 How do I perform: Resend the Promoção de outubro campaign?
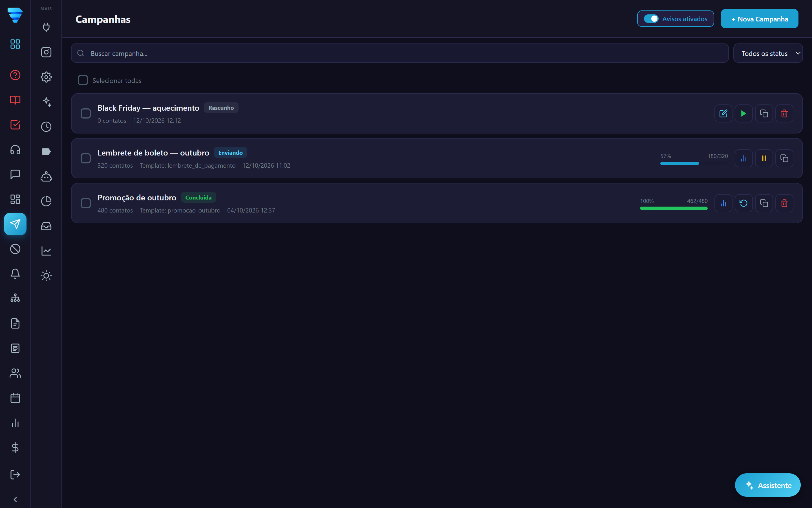point(743,203)
